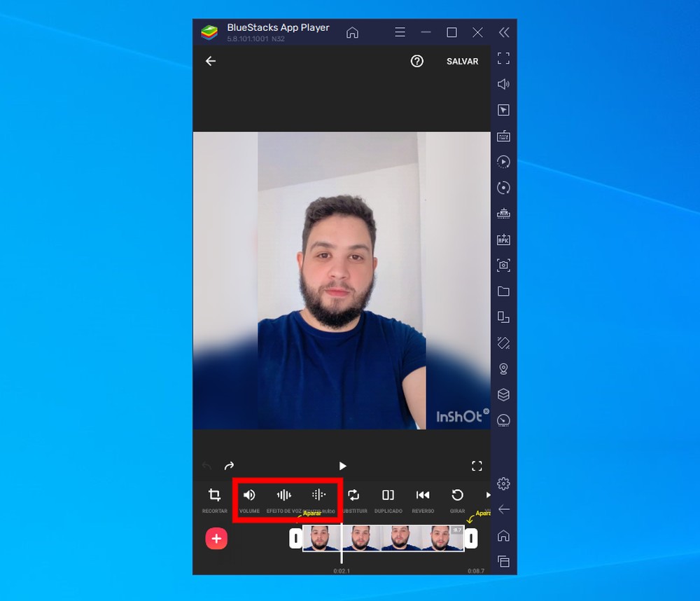Open the Recortar crop tool
The width and height of the screenshot is (700, 601).
click(214, 495)
